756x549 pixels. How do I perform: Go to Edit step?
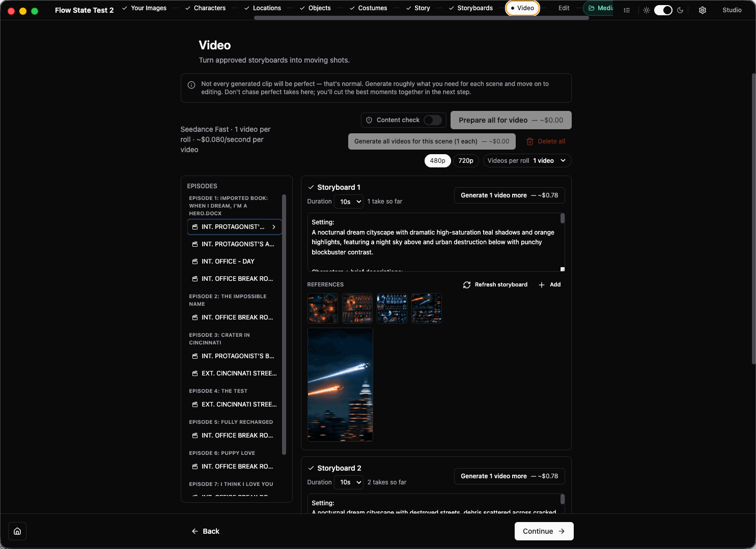click(x=564, y=8)
